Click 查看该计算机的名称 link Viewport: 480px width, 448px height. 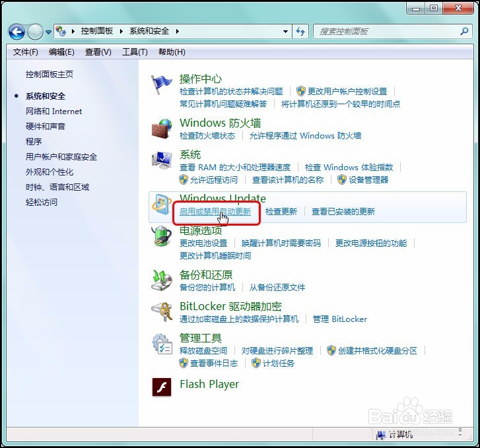288,180
